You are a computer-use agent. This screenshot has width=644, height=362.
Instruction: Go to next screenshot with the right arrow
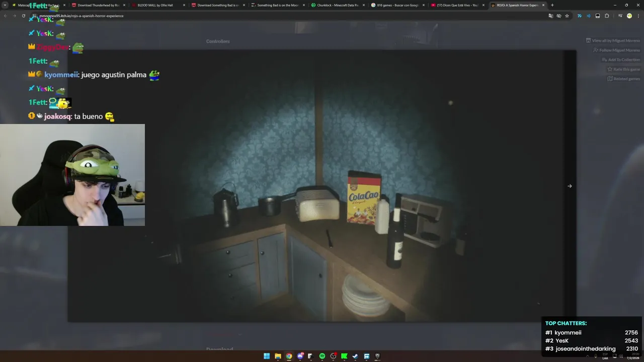tap(570, 186)
